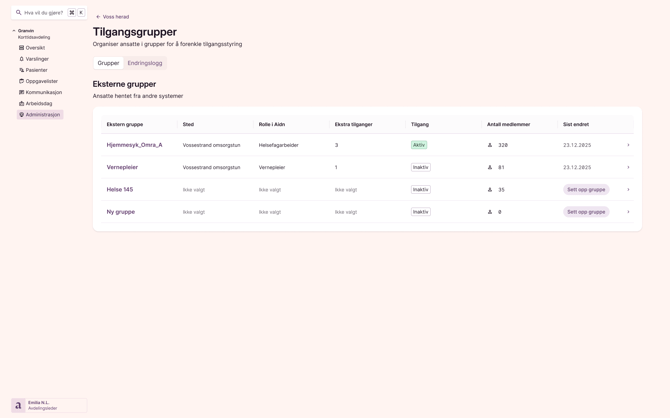
Task: Open Arbeidsdag in the sidebar
Action: 38,103
